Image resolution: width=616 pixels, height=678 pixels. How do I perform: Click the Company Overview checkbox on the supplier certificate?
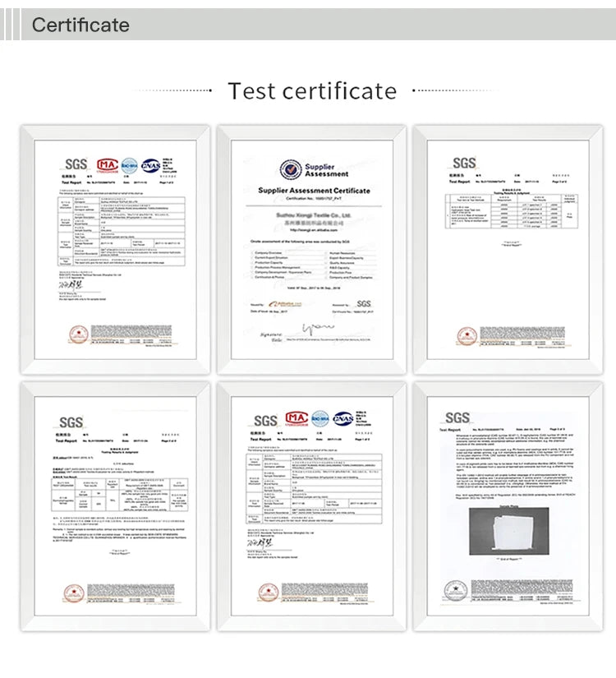click(x=252, y=251)
